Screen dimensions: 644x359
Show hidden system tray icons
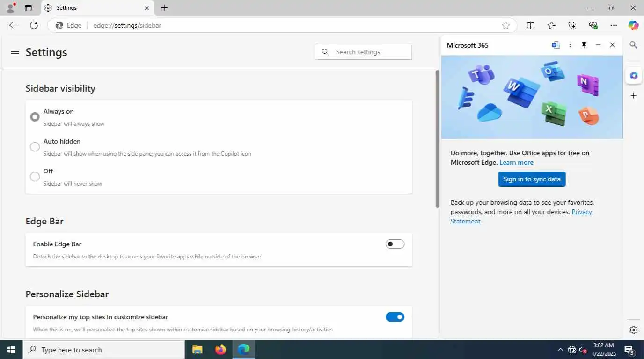click(560, 350)
